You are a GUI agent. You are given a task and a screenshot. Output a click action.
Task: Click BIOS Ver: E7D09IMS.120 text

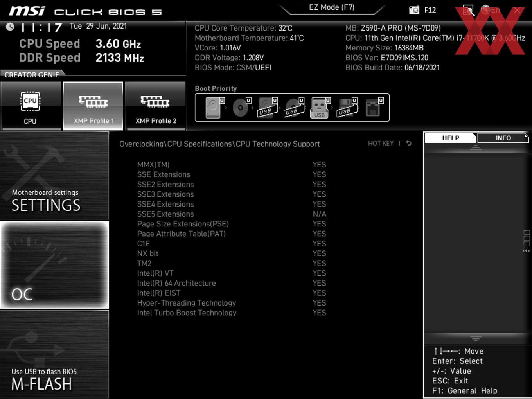click(x=387, y=58)
